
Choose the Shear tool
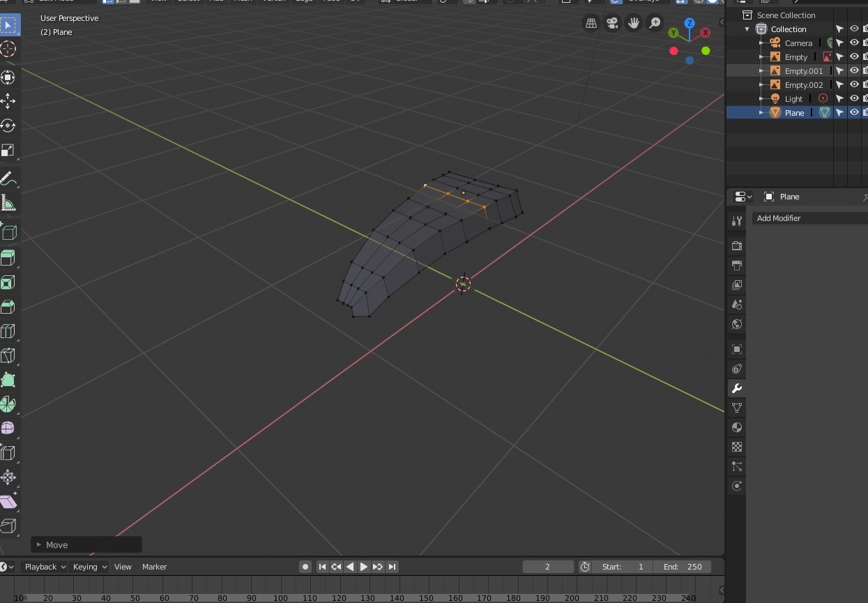(8, 501)
